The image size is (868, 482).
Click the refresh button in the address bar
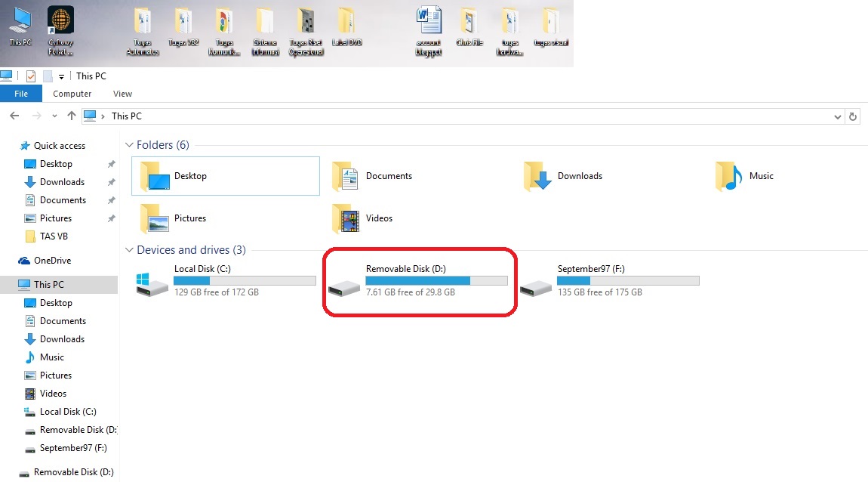pyautogui.click(x=854, y=116)
